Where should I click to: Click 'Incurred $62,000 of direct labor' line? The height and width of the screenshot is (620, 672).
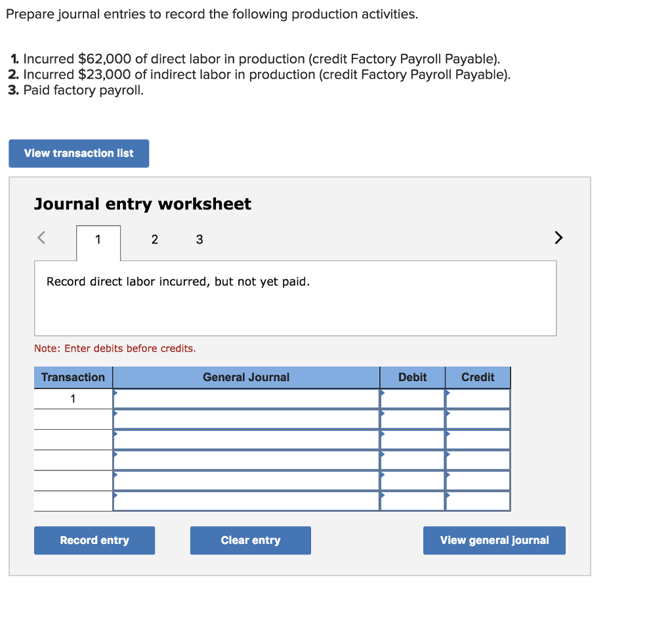coord(255,58)
